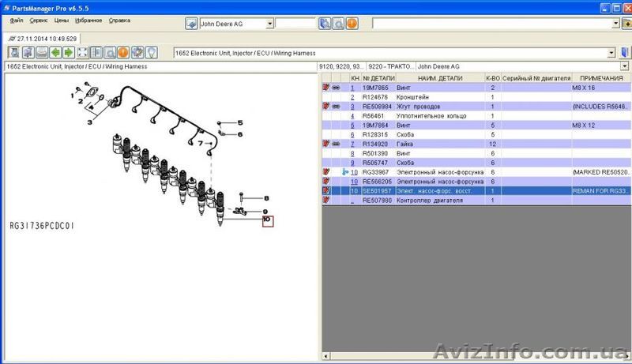
Task: Open the John Deere AG catalog dropdown
Action: coord(269,24)
